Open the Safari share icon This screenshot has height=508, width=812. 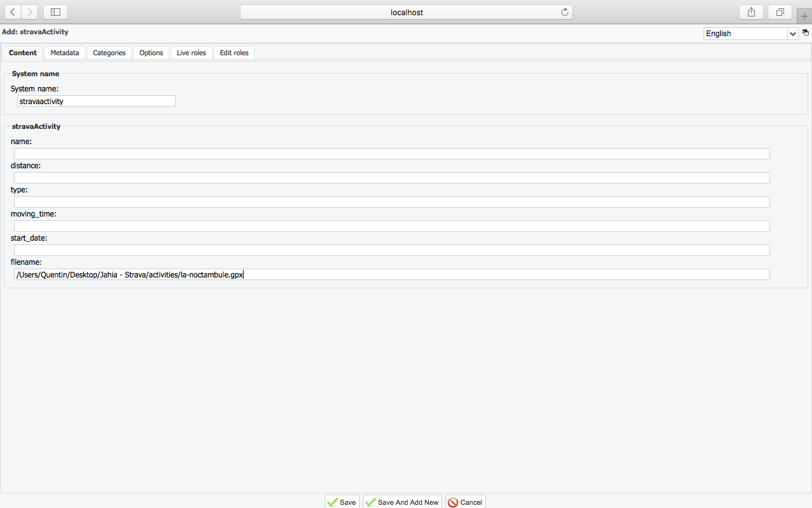tap(751, 12)
